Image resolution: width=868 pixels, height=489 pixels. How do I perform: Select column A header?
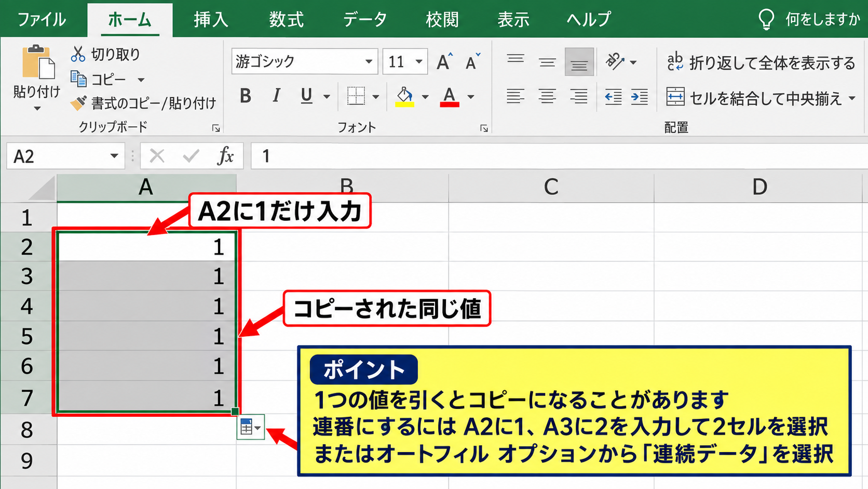[146, 187]
